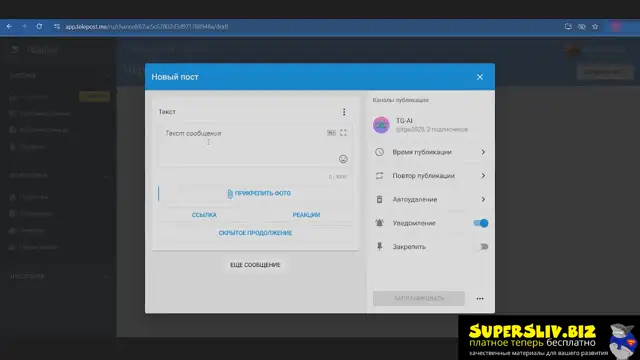Enable the Закрепить pin toggle
Screen dimensions: 640x360
[482, 247]
